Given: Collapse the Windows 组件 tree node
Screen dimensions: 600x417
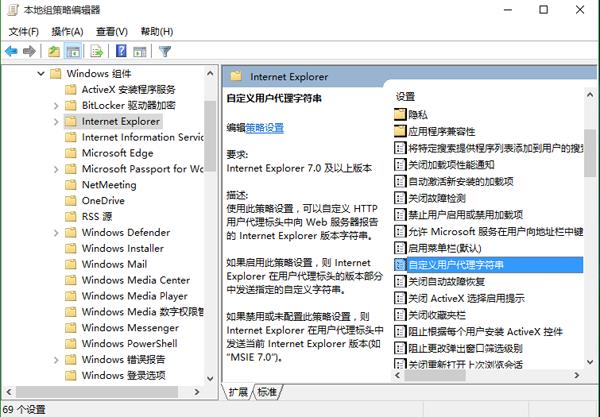Looking at the screenshot, I should 41,73.
